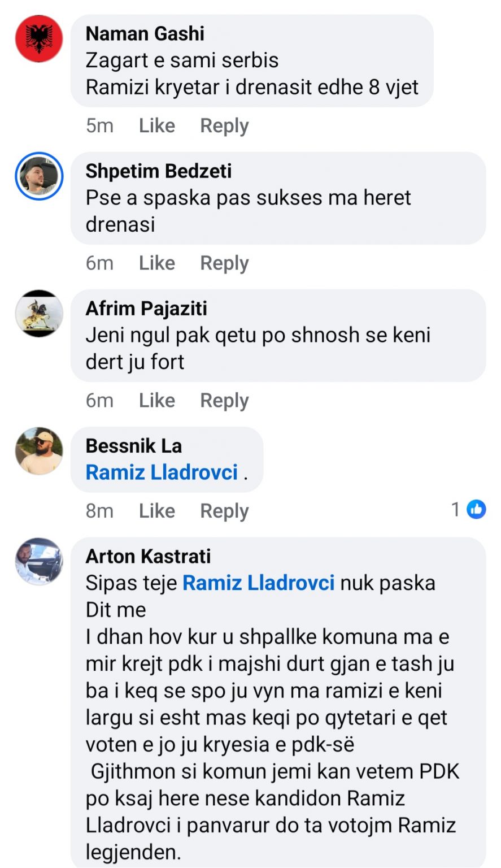Screen dimensions: 501x868
Task: Like Bessnik La's comment
Action: pos(157,511)
